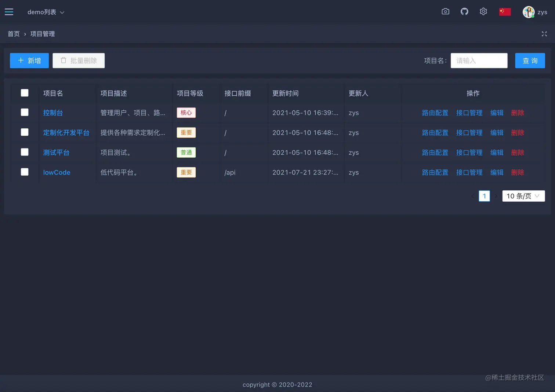Go to 首页 in the breadcrumb
The height and width of the screenshot is (392, 555).
[x=14, y=34]
